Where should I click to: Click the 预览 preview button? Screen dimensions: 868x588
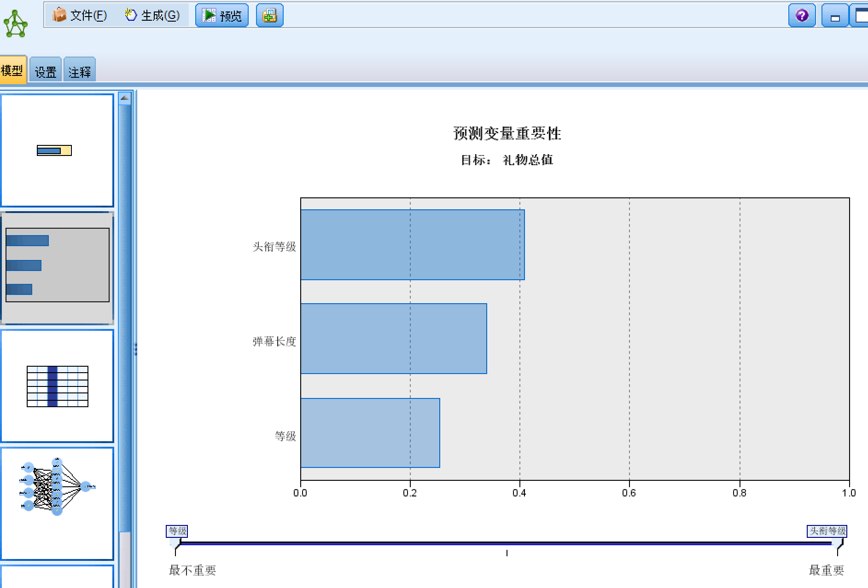222,15
